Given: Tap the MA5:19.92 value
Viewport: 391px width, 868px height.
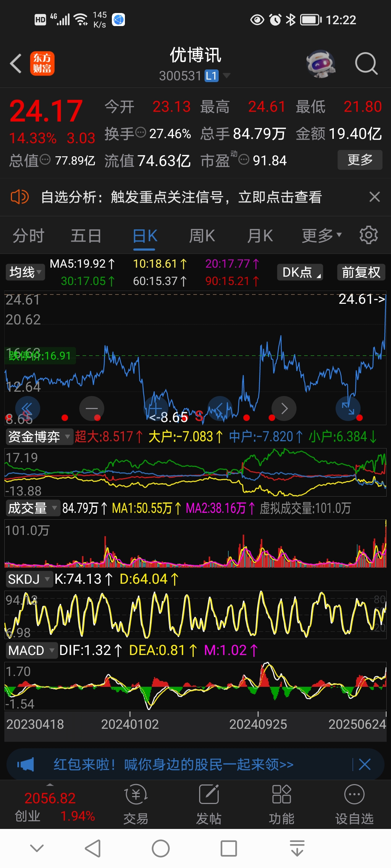Looking at the screenshot, I should [82, 264].
